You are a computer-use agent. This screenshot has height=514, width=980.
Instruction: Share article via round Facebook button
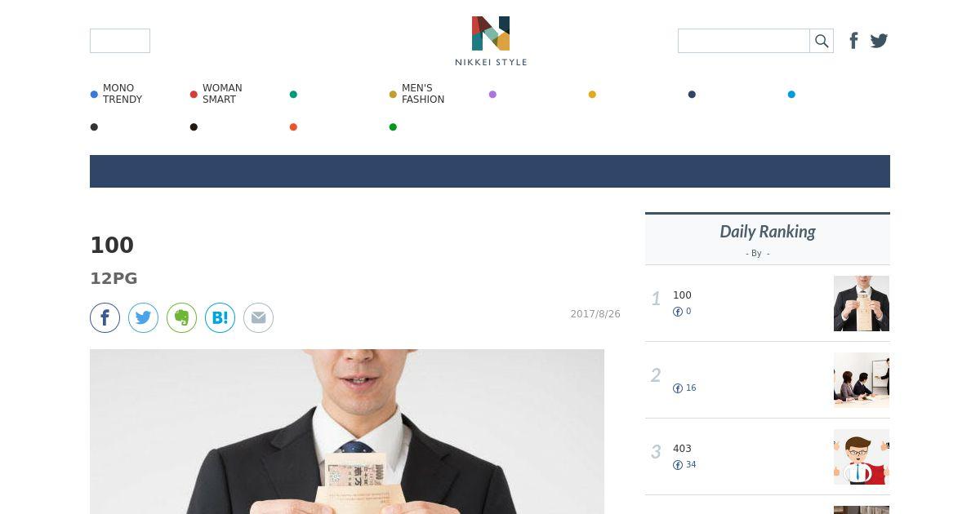[x=105, y=317]
